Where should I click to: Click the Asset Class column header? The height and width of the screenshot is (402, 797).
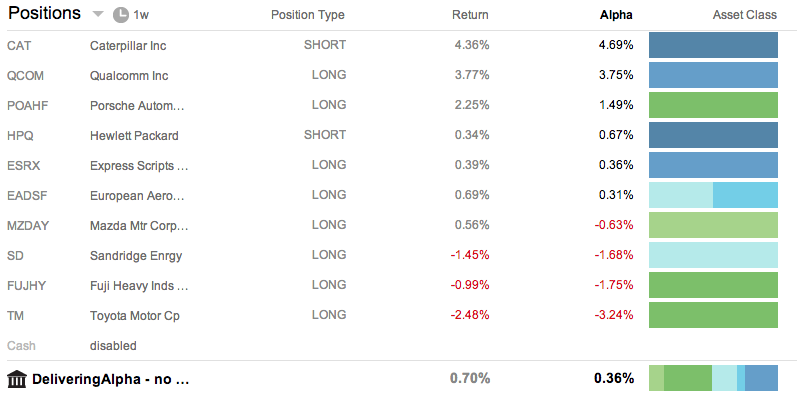(x=745, y=15)
